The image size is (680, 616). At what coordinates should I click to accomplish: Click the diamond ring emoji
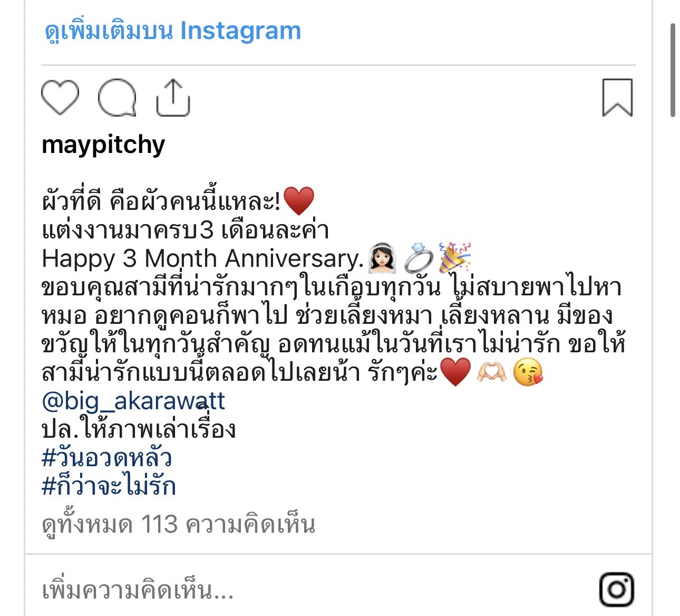tap(419, 258)
